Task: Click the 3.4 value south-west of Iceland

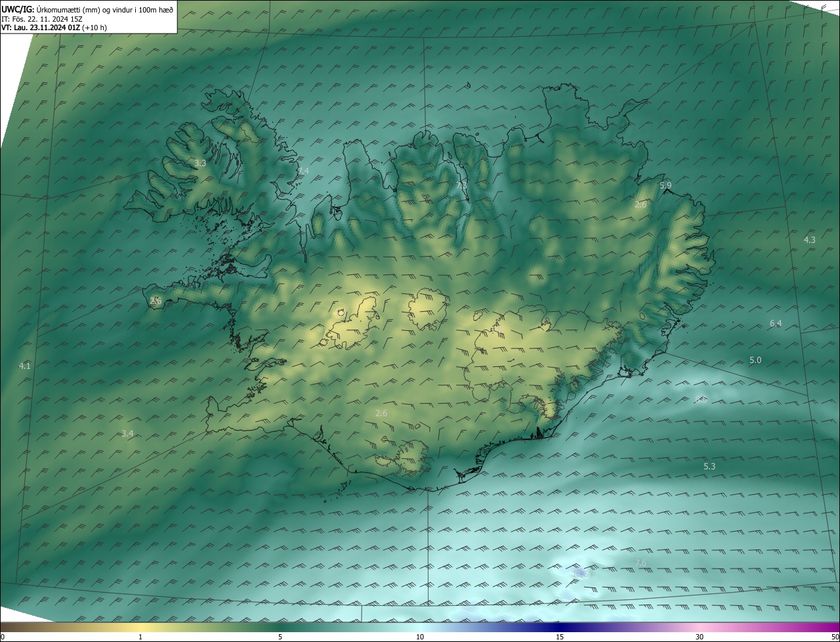Action: [127, 433]
